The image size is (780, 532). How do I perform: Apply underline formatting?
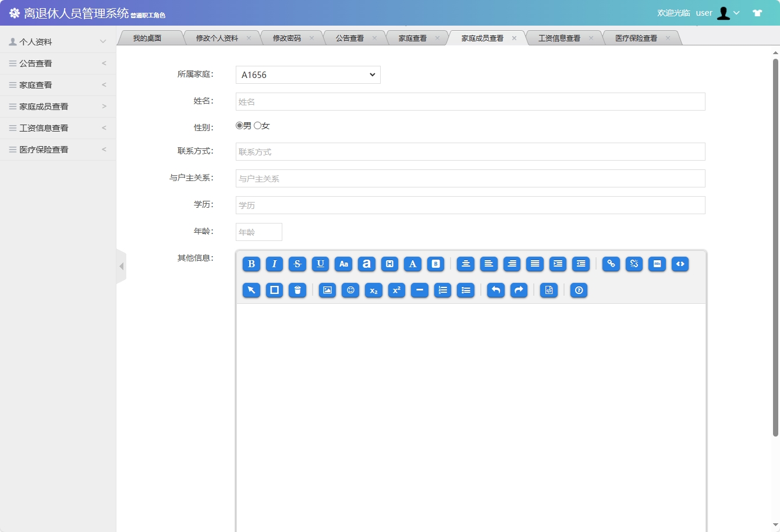(320, 264)
